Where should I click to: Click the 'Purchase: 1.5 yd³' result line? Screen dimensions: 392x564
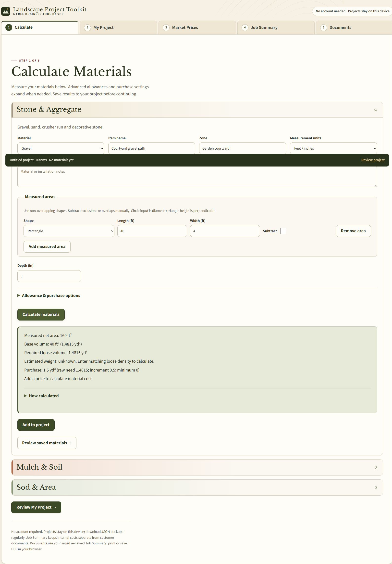point(82,370)
